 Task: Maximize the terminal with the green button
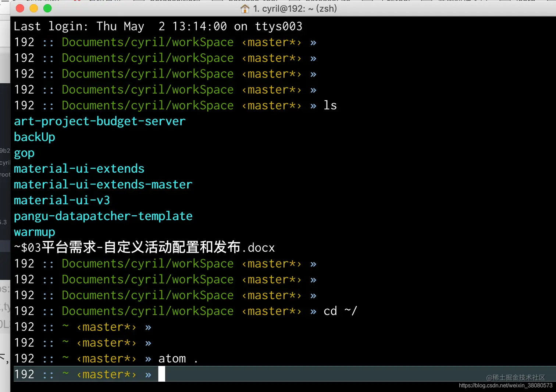[47, 8]
